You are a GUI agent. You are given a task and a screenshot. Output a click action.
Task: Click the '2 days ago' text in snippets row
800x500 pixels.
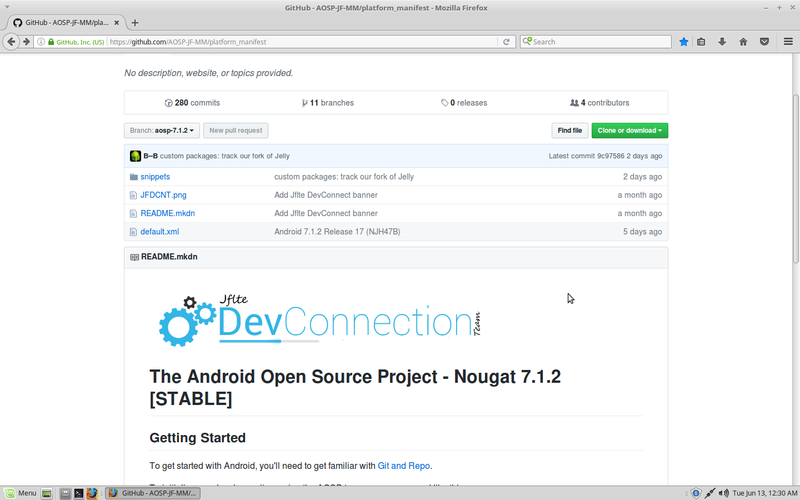(642, 177)
